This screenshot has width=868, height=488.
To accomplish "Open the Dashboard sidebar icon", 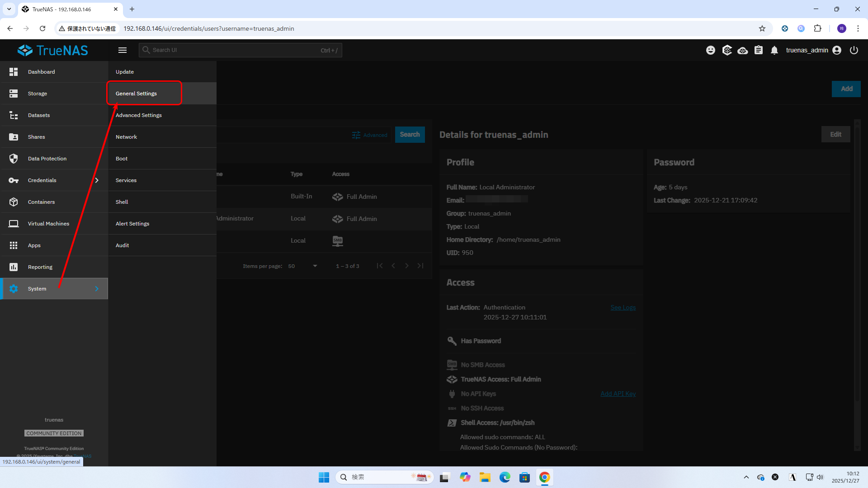I will tap(14, 72).
